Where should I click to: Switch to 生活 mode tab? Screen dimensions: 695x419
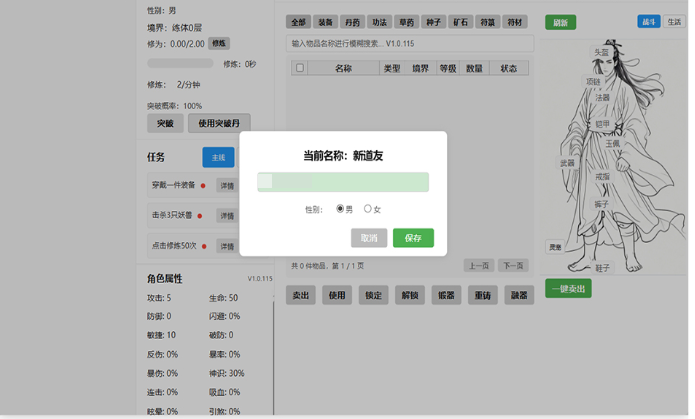click(674, 22)
